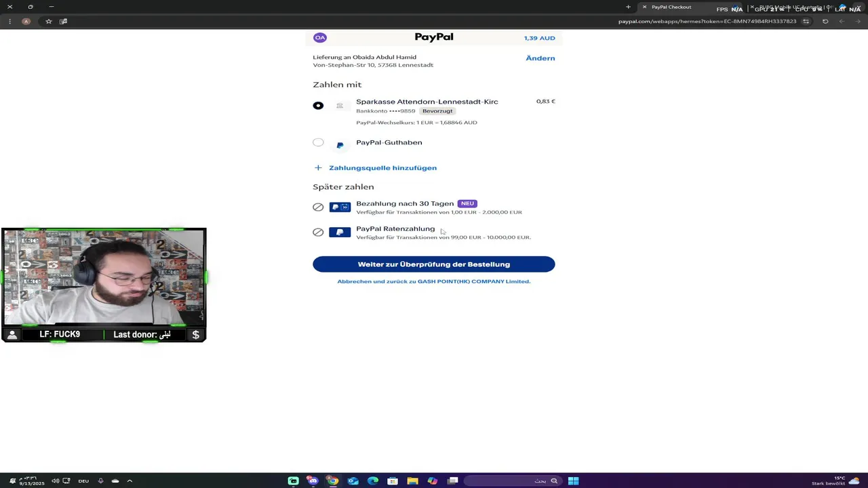Open the Windows Start menu
The height and width of the screenshot is (488, 868).
click(x=573, y=481)
